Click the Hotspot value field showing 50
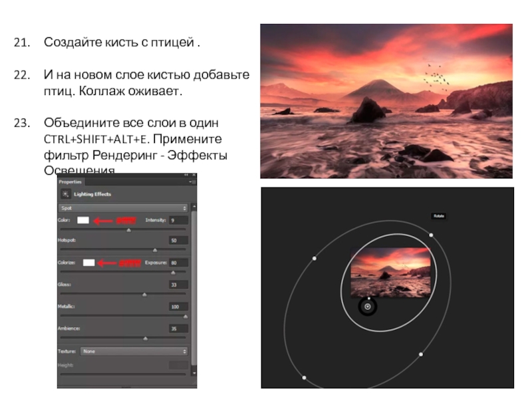This screenshot has height=399, width=532. click(178, 240)
